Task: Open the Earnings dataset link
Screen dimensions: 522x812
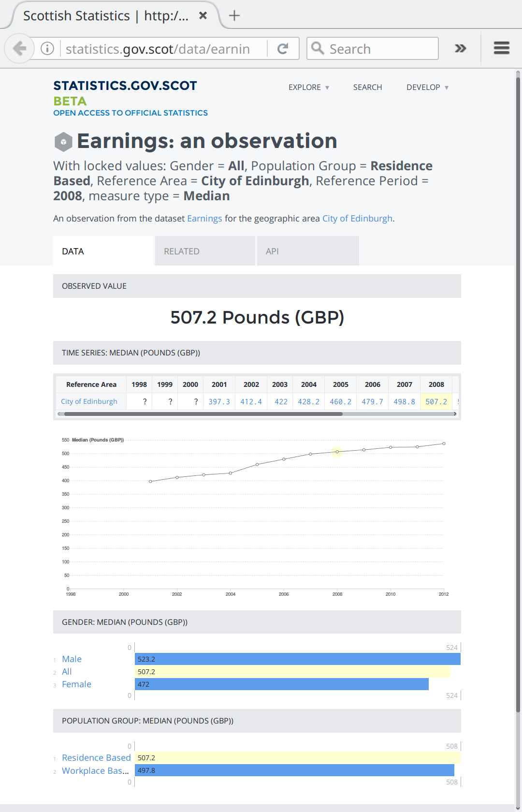Action: [204, 218]
